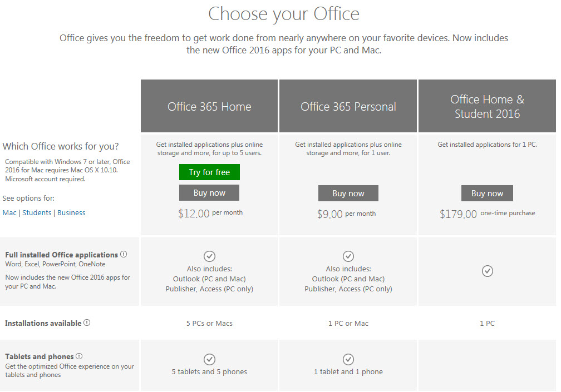Click the 1 PC installations cell
This screenshot has width=561, height=392.
pos(488,324)
